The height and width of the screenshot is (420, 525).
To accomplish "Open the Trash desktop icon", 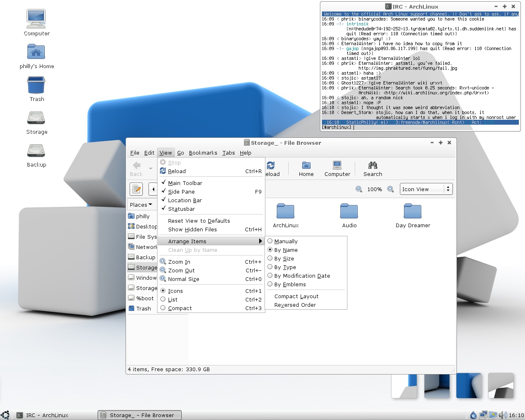I will point(37,89).
